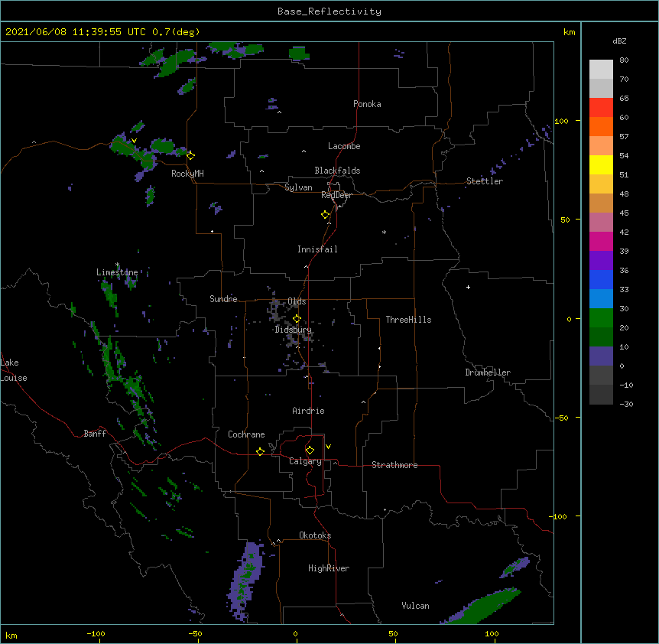
Task: Click the Calgary city label
Action: (305, 461)
